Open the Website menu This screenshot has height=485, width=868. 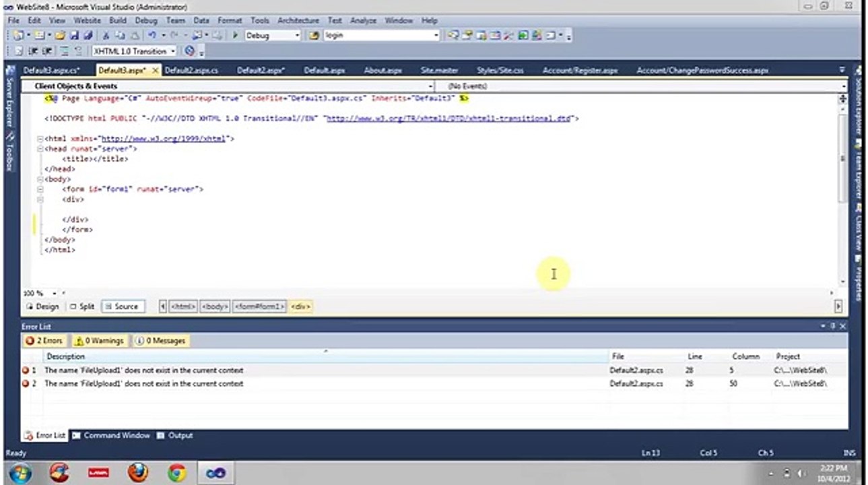[87, 21]
